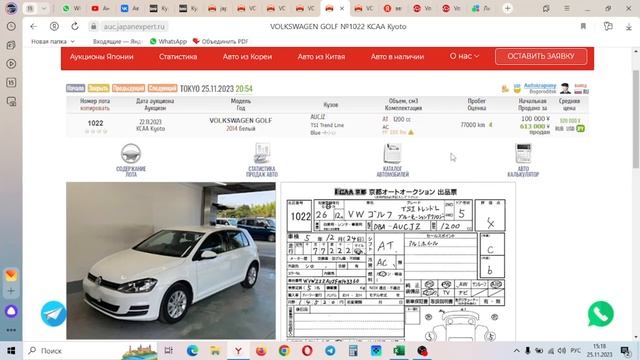
Task: Open the Авто калькулятор icon
Action: [523, 153]
